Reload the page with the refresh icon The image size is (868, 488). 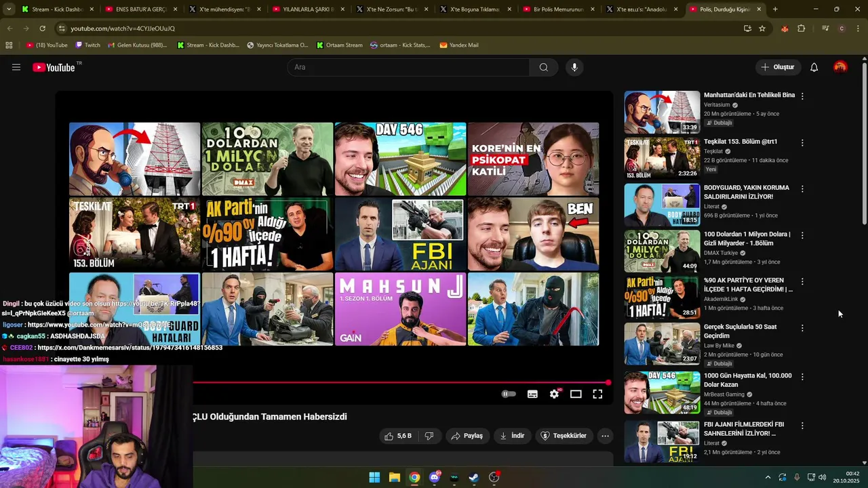[x=42, y=28]
